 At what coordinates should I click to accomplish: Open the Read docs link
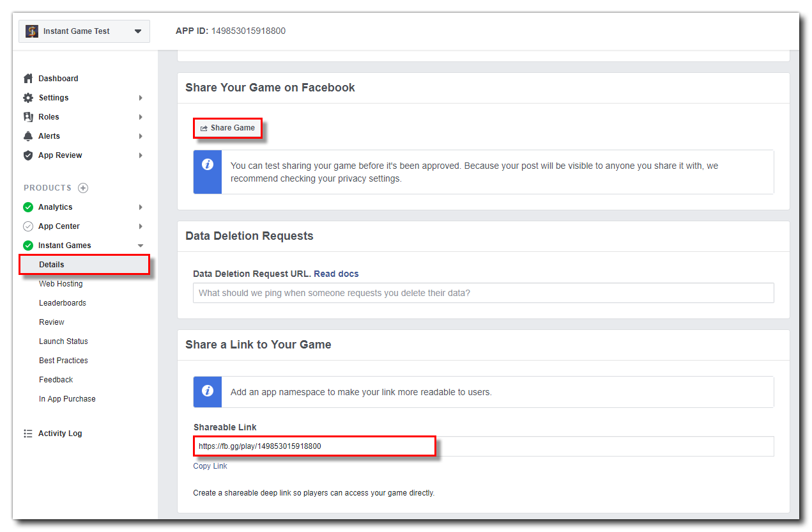[x=336, y=274]
